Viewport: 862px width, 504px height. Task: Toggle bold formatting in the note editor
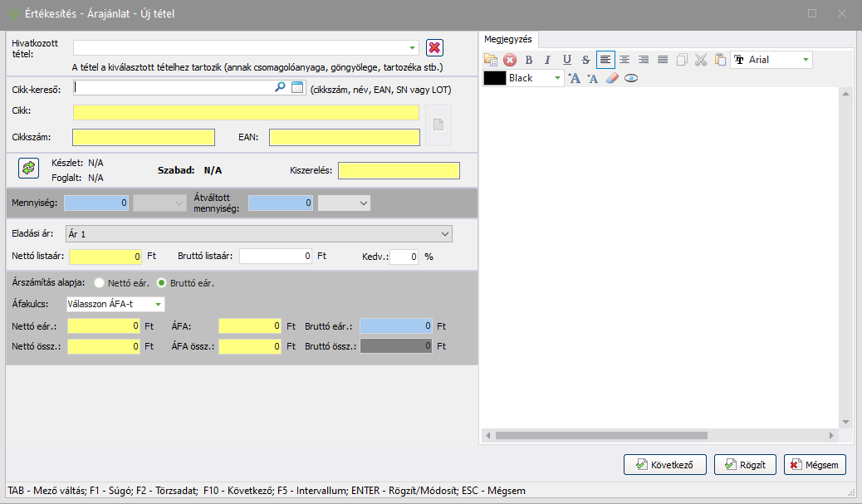point(529,60)
